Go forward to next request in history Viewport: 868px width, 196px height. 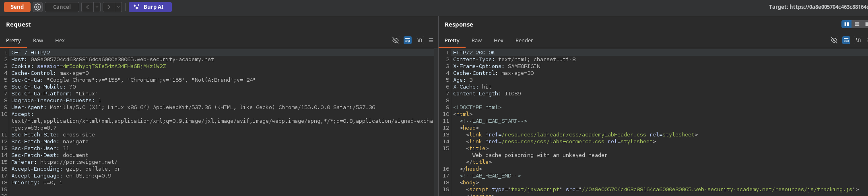[x=109, y=7]
